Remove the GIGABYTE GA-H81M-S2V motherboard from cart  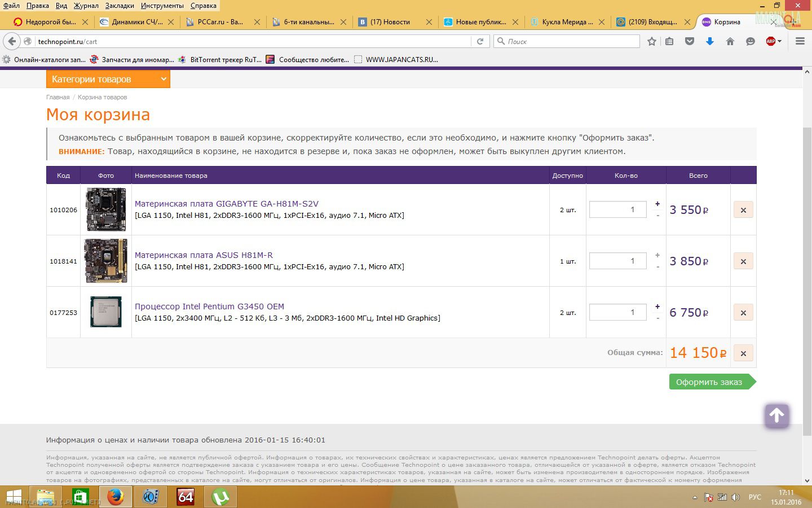coord(743,210)
